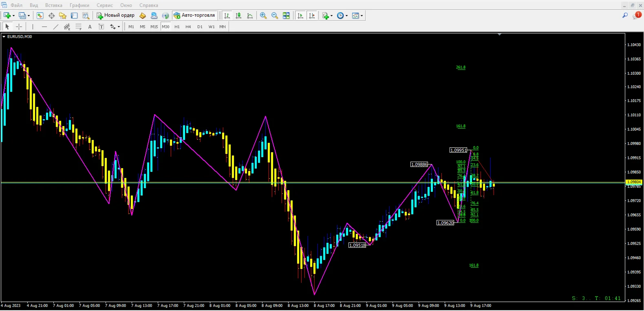Switch timeframe to M1

click(131, 27)
